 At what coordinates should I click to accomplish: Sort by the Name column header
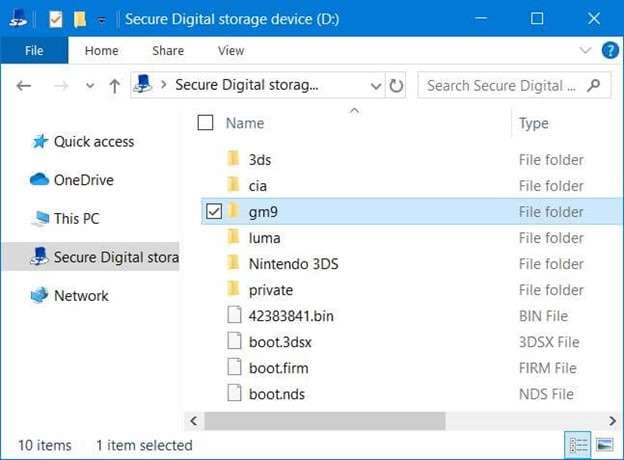pos(245,123)
